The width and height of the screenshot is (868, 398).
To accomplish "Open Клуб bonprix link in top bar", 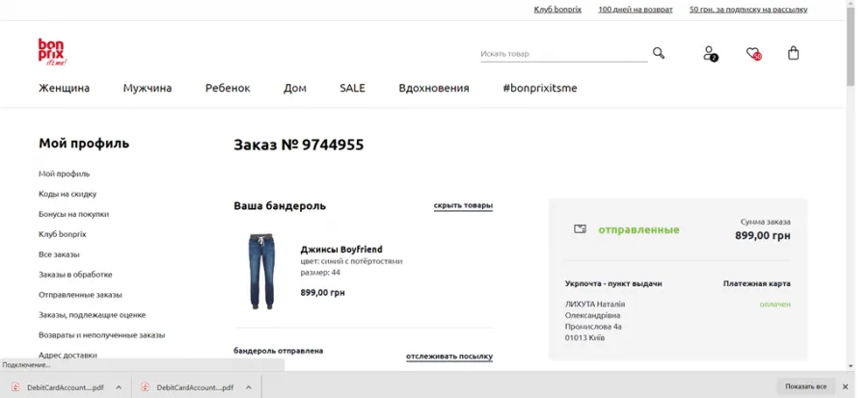I will [x=557, y=10].
